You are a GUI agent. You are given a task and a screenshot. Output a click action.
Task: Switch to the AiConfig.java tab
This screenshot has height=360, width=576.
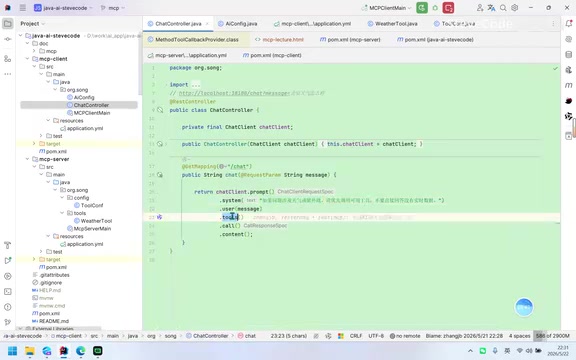237,24
